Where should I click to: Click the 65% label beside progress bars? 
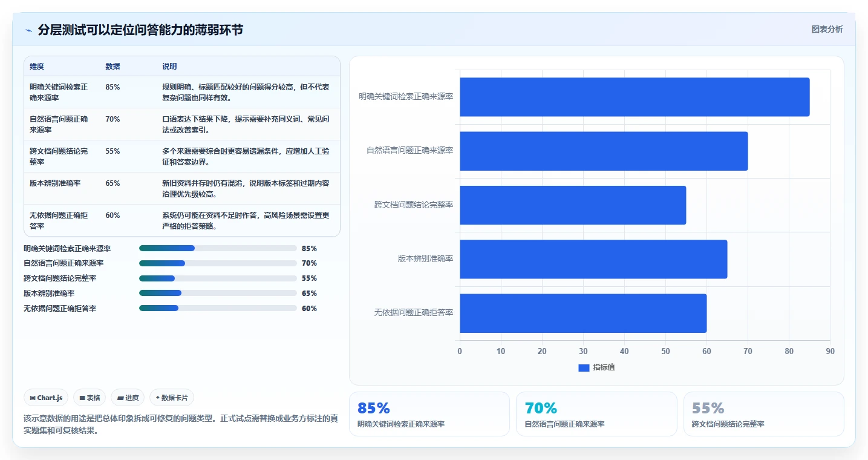pyautogui.click(x=309, y=294)
